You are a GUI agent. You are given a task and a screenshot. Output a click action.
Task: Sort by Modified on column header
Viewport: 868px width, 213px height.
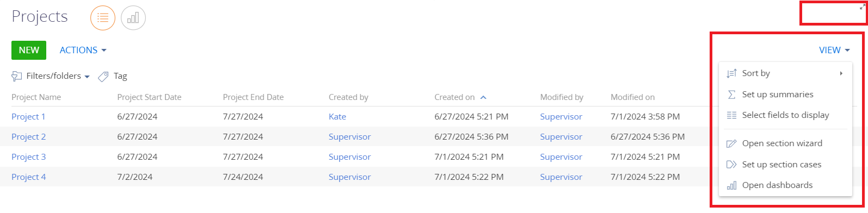coord(632,97)
